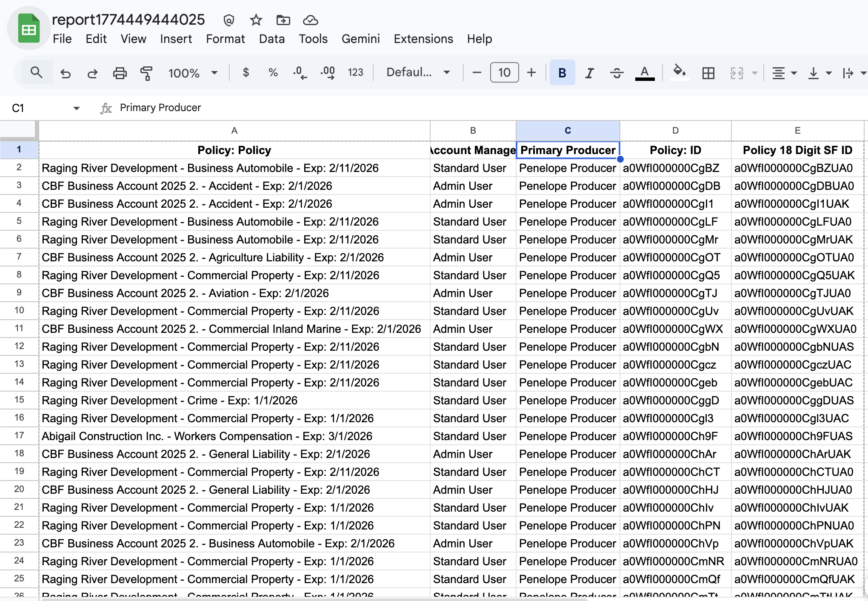This screenshot has height=601, width=868.
Task: Open the Data menu
Action: pyautogui.click(x=272, y=39)
